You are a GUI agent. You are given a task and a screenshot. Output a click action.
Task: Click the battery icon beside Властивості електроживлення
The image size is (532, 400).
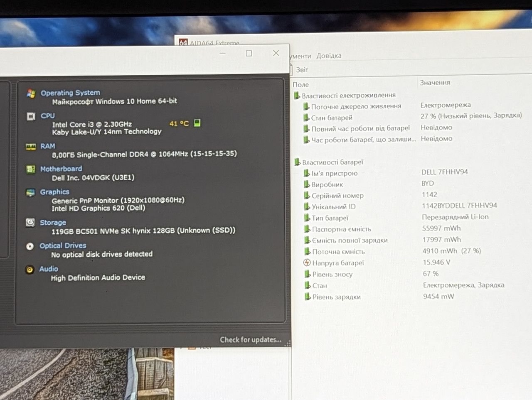(x=297, y=96)
